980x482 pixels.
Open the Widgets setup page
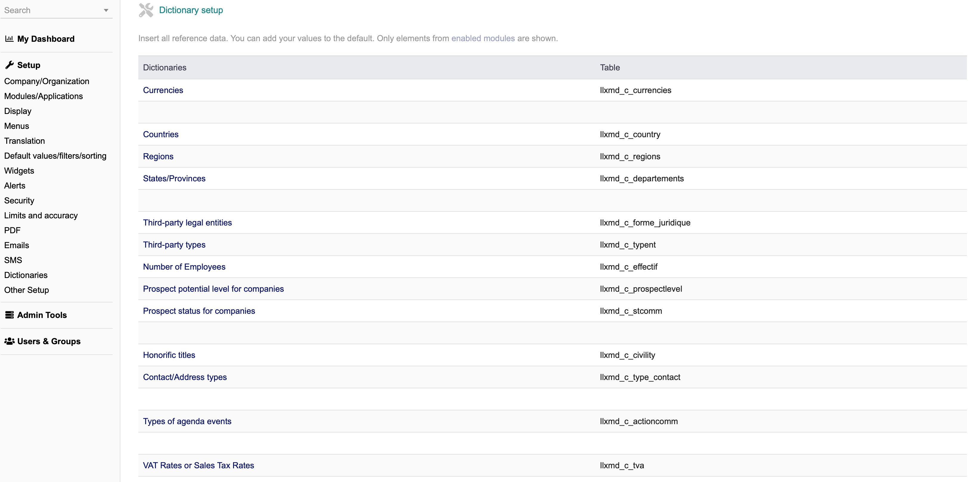point(19,171)
